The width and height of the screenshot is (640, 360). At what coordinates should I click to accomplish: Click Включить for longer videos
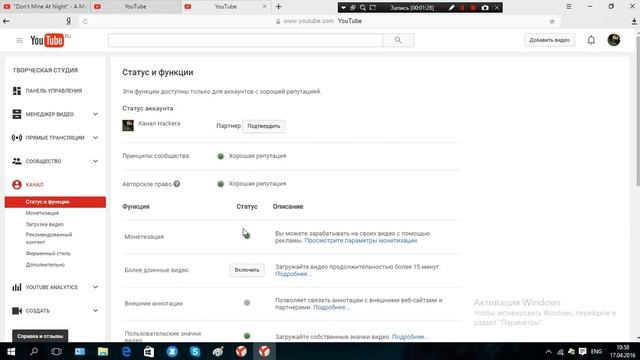click(x=247, y=270)
